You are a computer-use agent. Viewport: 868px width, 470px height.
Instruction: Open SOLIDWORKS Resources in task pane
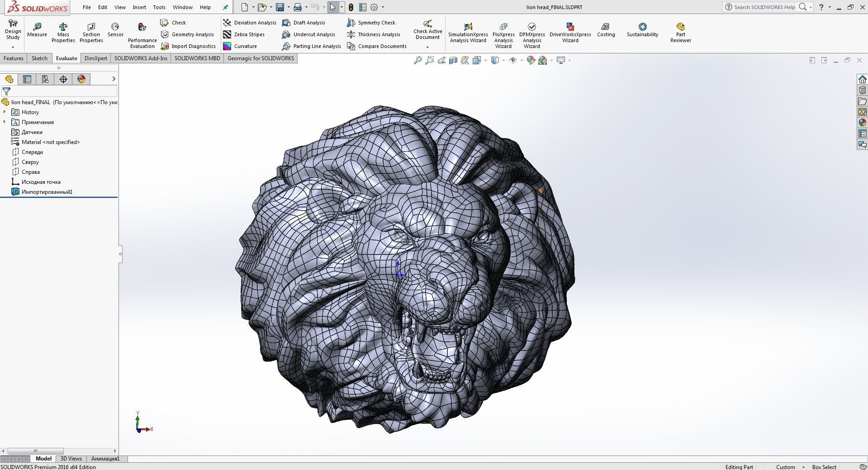(x=862, y=80)
